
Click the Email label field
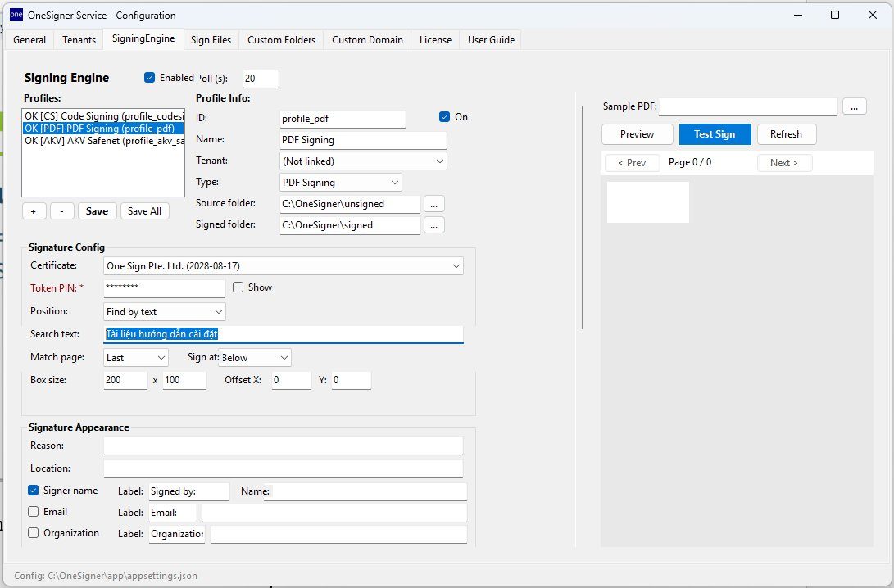coord(173,513)
